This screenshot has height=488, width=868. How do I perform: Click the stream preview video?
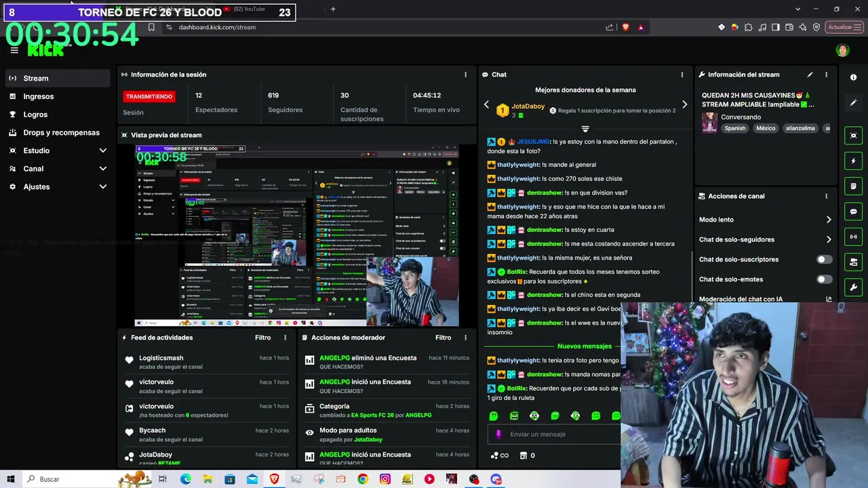tap(297, 235)
